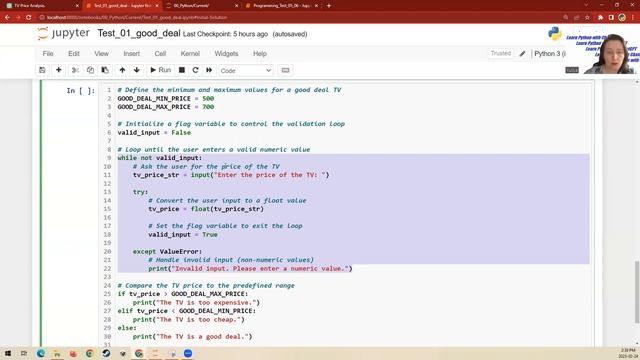This screenshot has height=360, width=640.
Task: Click the 'while not valid_input:' line
Action: click(160, 158)
